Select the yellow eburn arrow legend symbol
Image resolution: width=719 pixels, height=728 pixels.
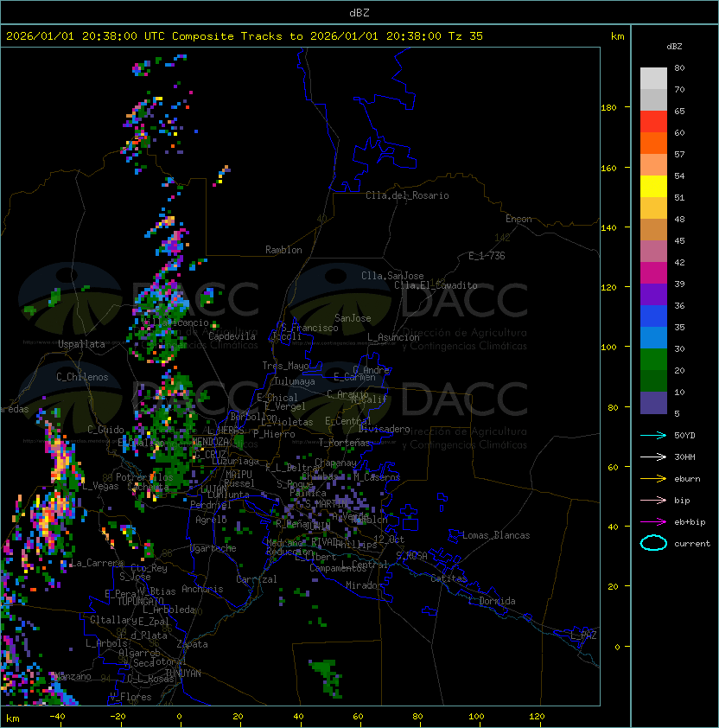click(x=653, y=479)
